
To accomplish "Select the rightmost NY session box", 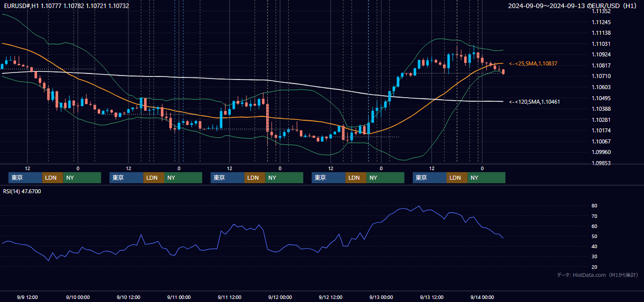I will coord(486,178).
